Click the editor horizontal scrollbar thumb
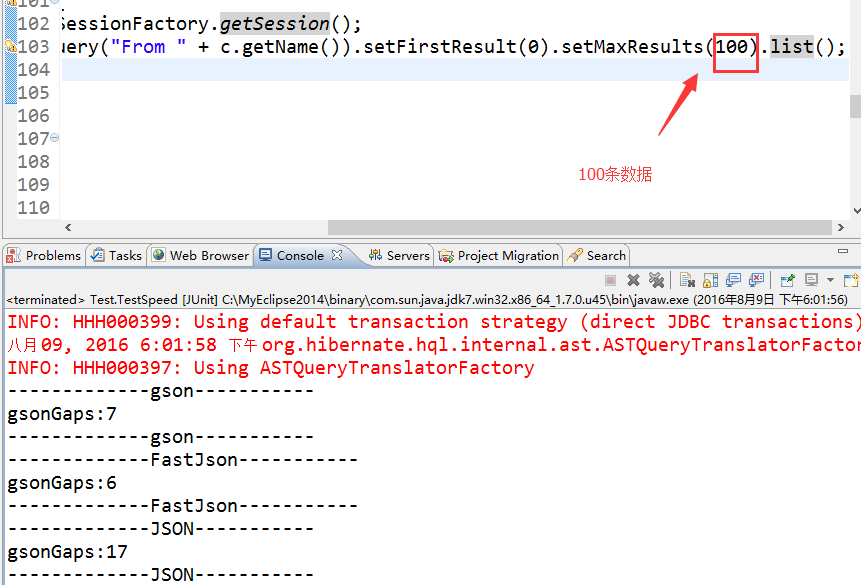 click(580, 227)
